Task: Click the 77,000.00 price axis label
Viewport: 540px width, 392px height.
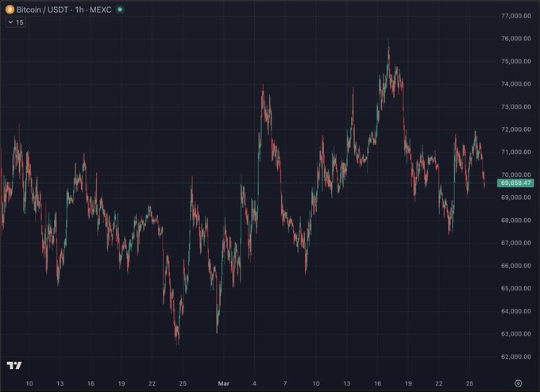Action: 515,16
